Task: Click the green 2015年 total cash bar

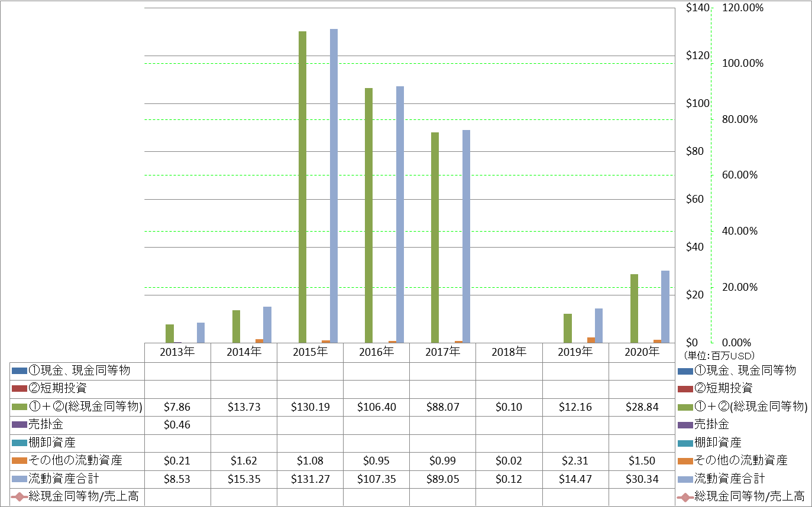Action: 302,187
